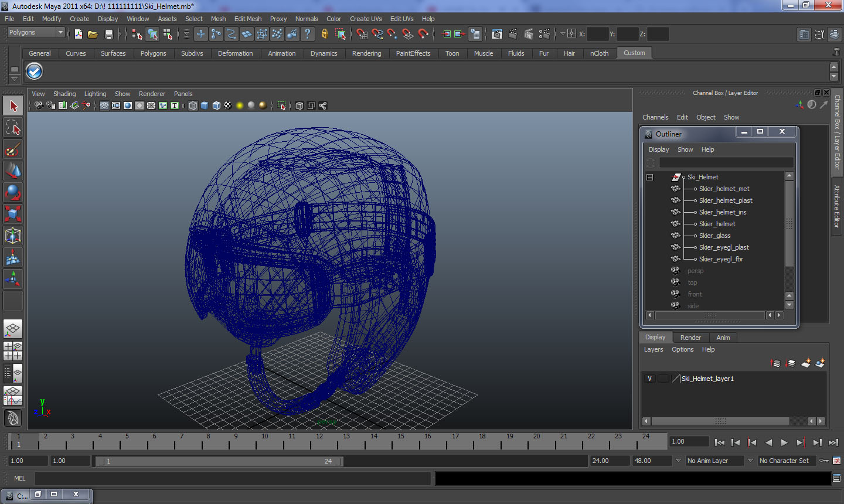Toggle the resolution gate viewport button
844x504 pixels.
[128, 105]
